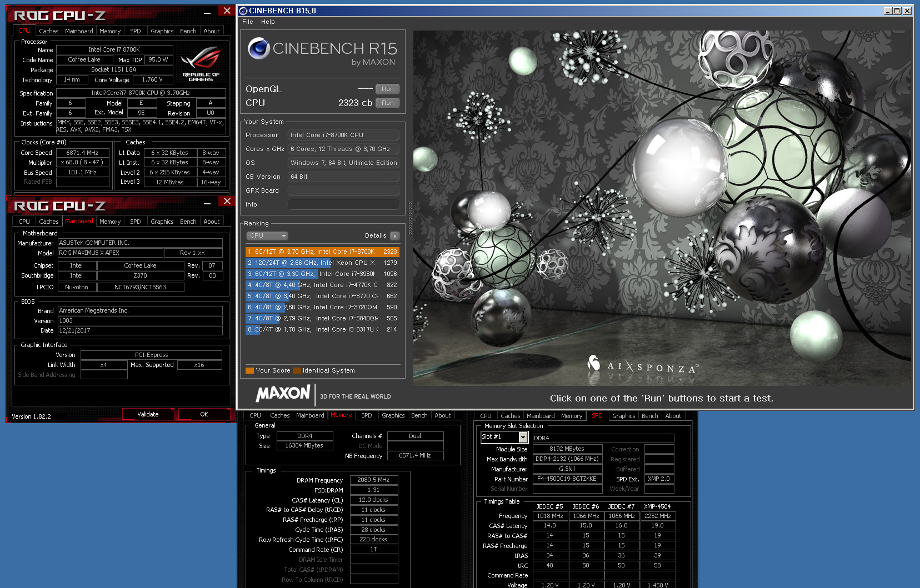Select About tab in the SPD-tab CPU-Z window
The image size is (920, 588).
[x=673, y=416]
